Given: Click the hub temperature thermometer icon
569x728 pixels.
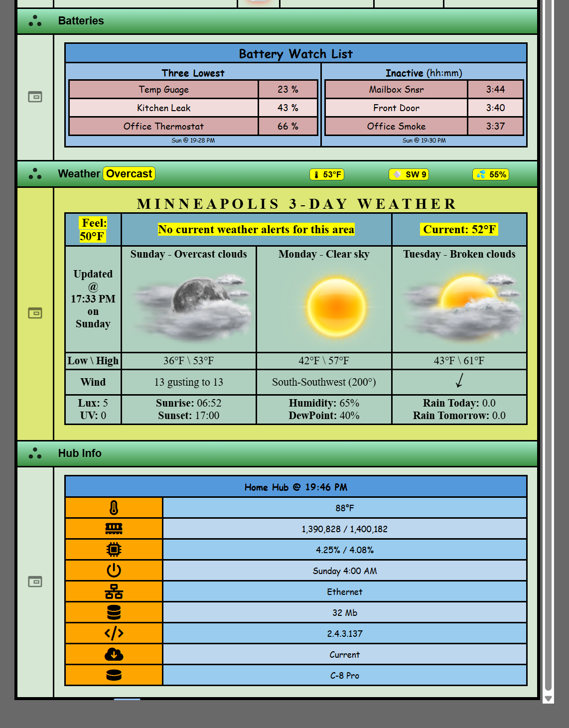Looking at the screenshot, I should 114,508.
